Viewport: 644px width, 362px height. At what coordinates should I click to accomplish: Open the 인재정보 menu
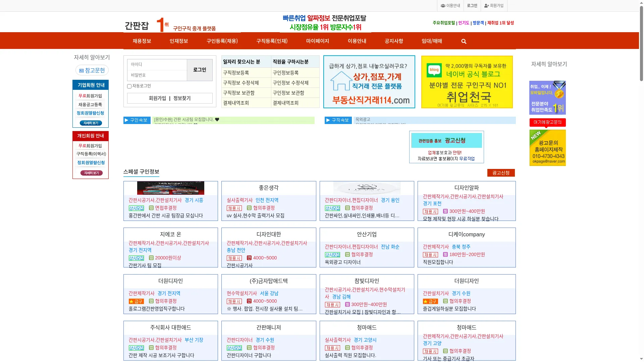pyautogui.click(x=179, y=41)
